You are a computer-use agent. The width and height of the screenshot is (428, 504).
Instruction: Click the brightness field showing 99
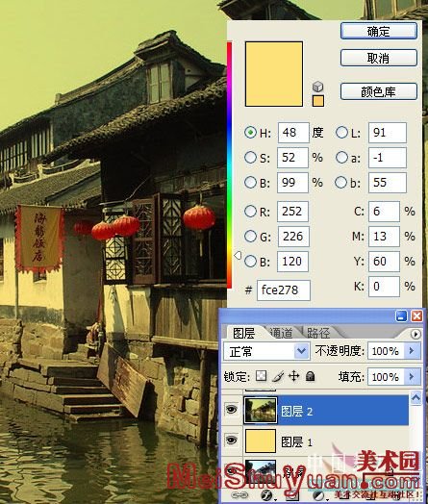click(292, 182)
